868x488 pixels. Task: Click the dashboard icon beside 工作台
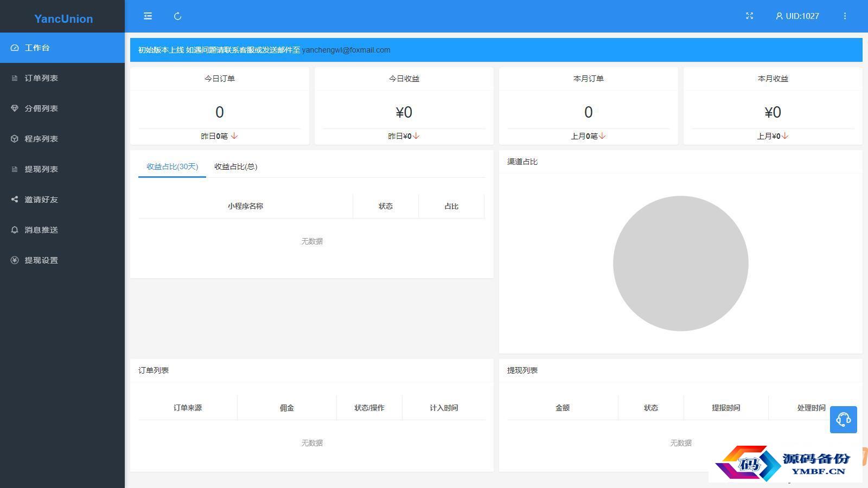click(x=15, y=48)
